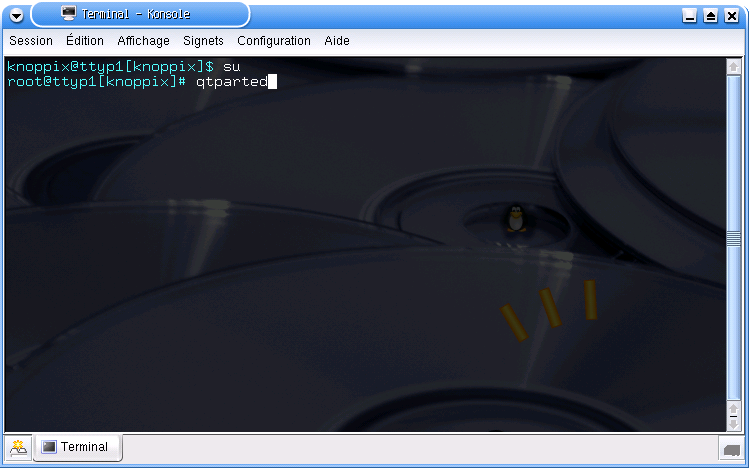The height and width of the screenshot is (468, 749).
Task: Click the small terminal icon on the Terminal tab
Action: pos(49,447)
